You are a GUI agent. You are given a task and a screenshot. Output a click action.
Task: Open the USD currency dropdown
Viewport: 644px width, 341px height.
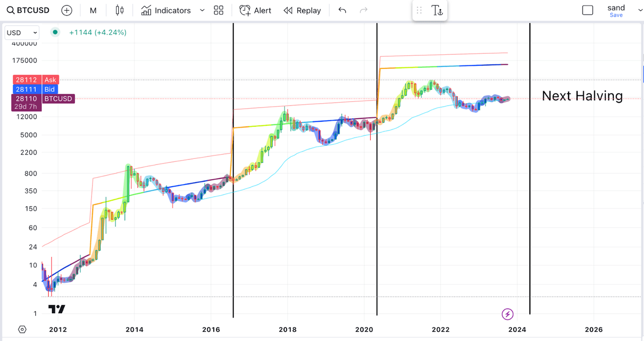click(x=22, y=33)
